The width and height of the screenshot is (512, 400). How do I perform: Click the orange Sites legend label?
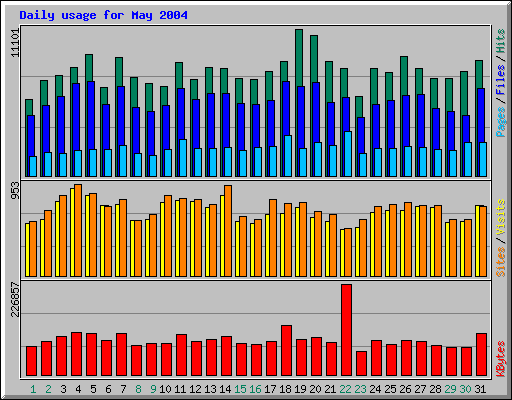(x=500, y=262)
